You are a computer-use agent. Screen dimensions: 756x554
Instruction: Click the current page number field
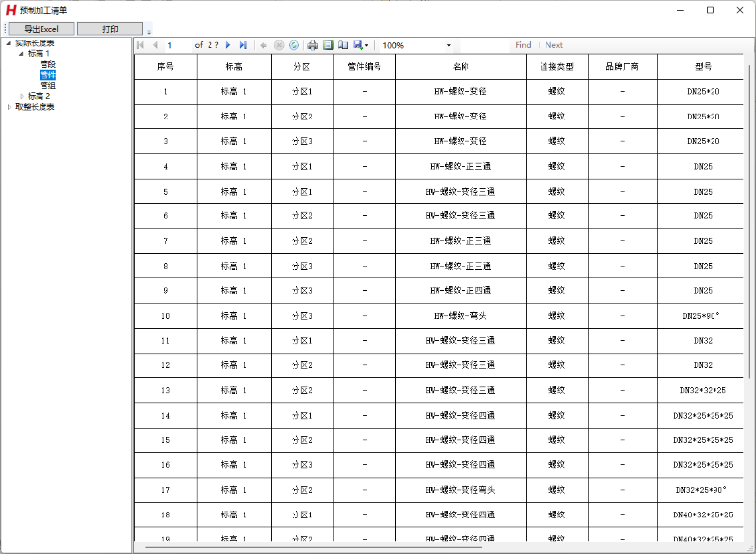176,45
